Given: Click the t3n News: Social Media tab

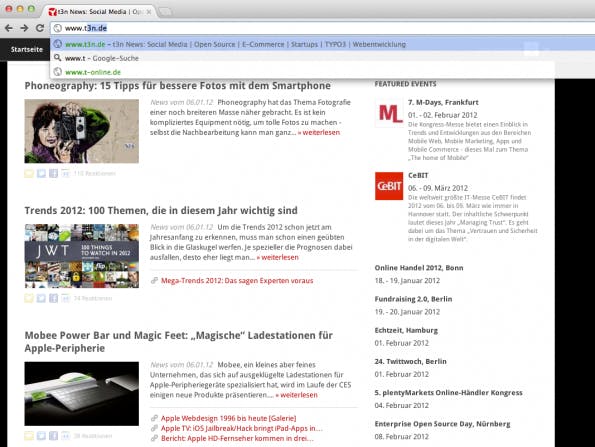Looking at the screenshot, I should [x=99, y=12].
